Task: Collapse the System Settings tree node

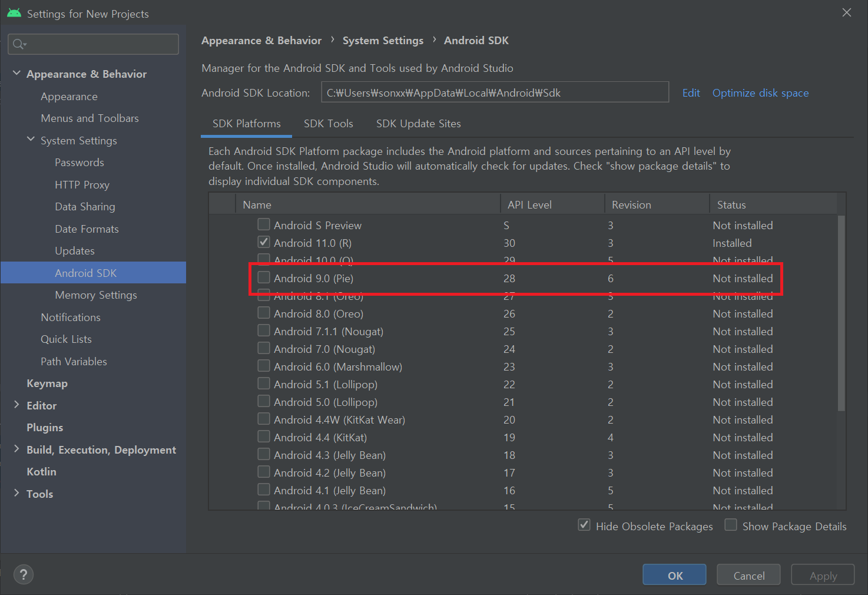Action: [31, 139]
